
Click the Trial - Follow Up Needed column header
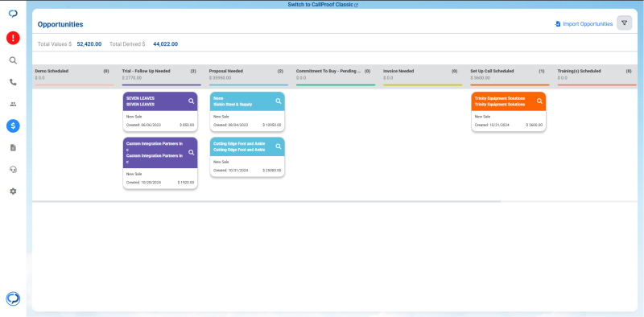tap(147, 71)
